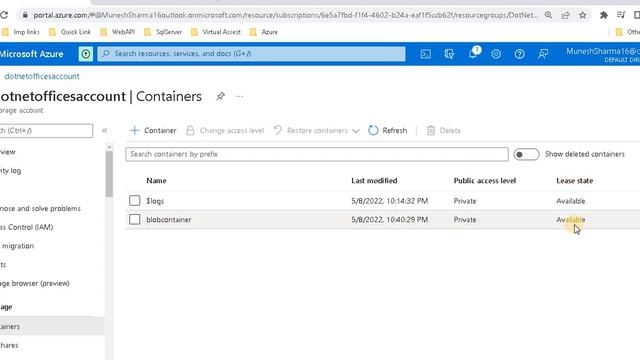Open the $logs container
Image resolution: width=640 pixels, height=360 pixels.
155,201
